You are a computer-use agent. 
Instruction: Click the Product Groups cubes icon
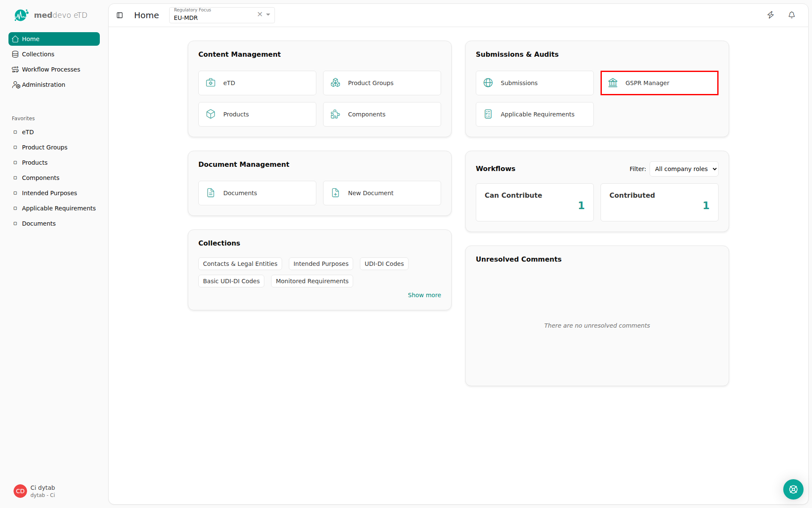(335, 83)
